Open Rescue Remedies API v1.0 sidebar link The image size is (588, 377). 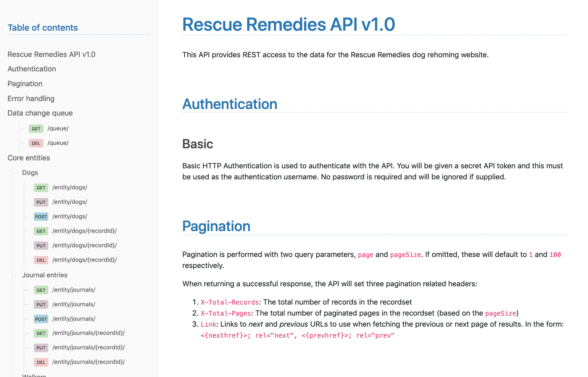point(51,54)
